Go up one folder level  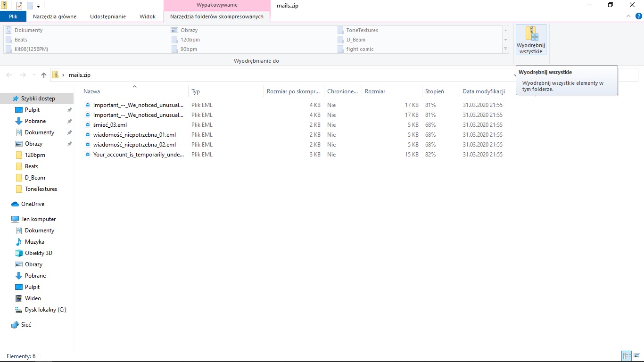coord(44,75)
